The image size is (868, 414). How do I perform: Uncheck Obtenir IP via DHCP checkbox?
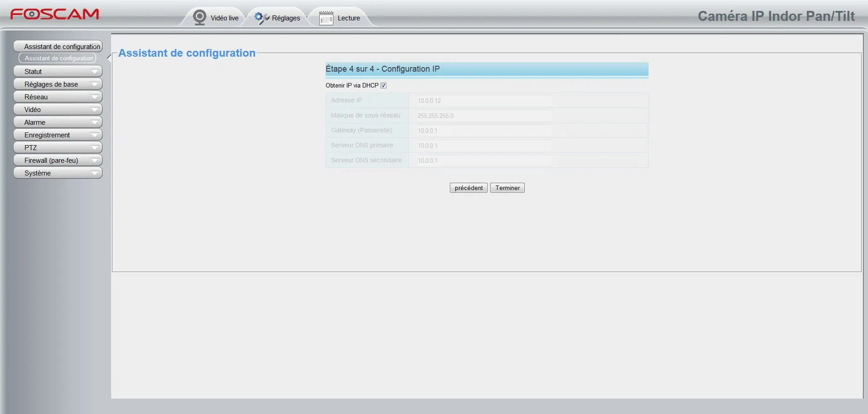pos(384,86)
